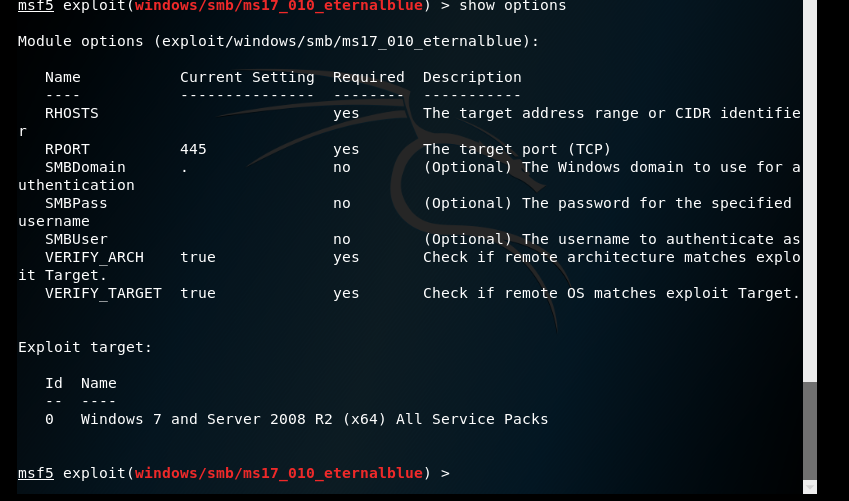849x501 pixels.
Task: Click the 'Description' column header
Action: (472, 77)
